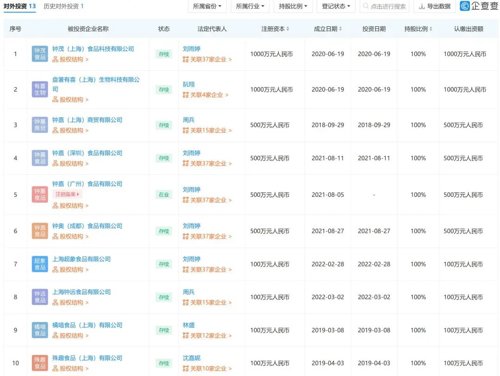This screenshot has width=500, height=376.
Task: Click the blue company logo in row 7
Action: tap(40, 264)
